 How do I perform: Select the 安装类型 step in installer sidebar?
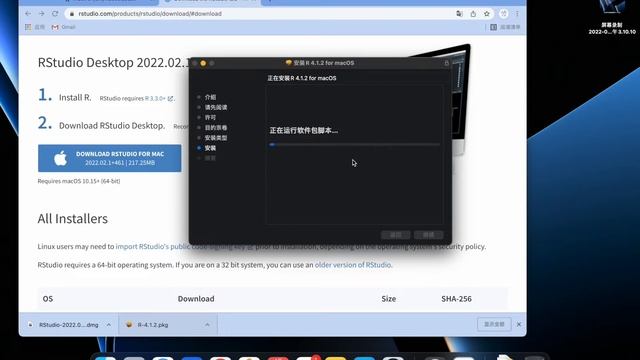tap(216, 138)
